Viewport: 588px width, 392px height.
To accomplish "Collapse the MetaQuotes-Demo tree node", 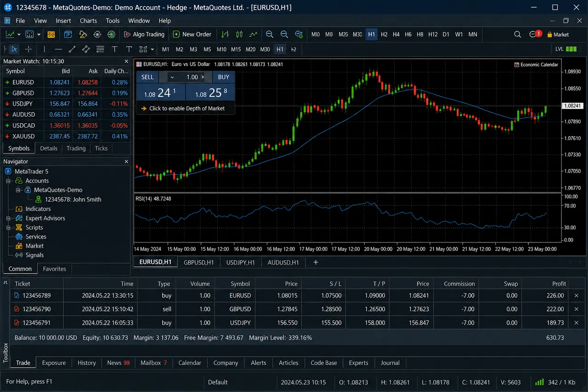I will (18, 190).
